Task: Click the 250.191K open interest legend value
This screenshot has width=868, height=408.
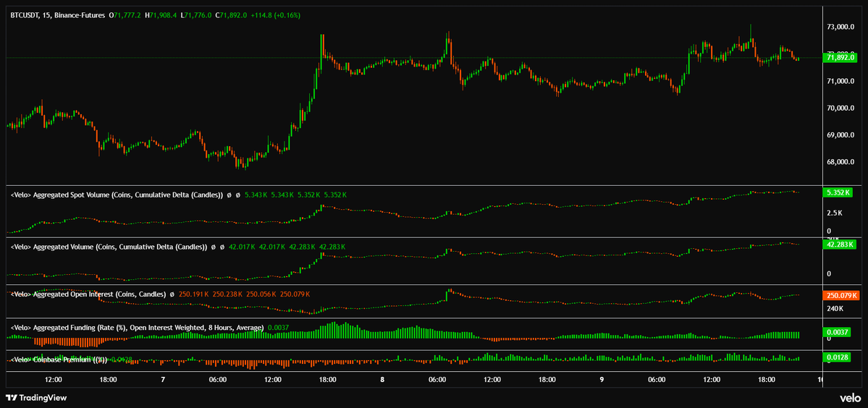Action: click(x=194, y=294)
